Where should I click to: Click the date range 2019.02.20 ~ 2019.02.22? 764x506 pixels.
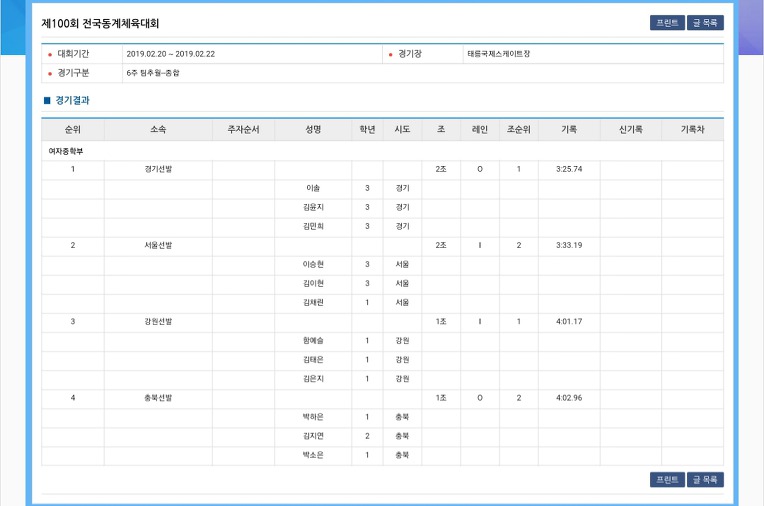[x=171, y=54]
